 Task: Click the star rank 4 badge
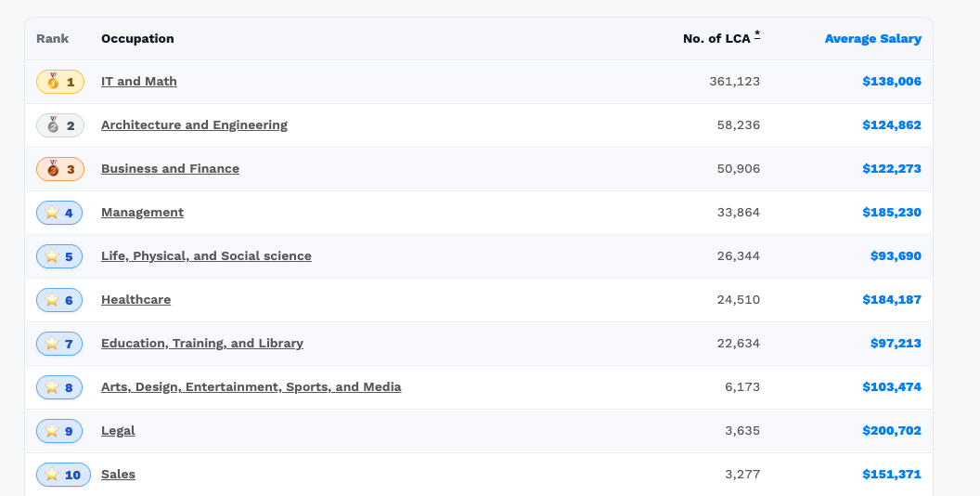(x=60, y=213)
